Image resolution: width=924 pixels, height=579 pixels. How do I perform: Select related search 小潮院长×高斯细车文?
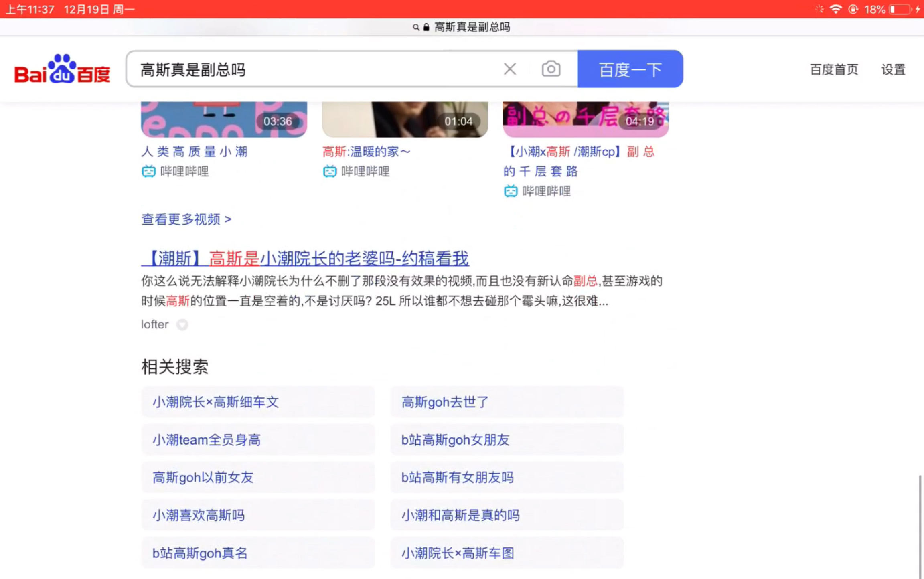258,402
